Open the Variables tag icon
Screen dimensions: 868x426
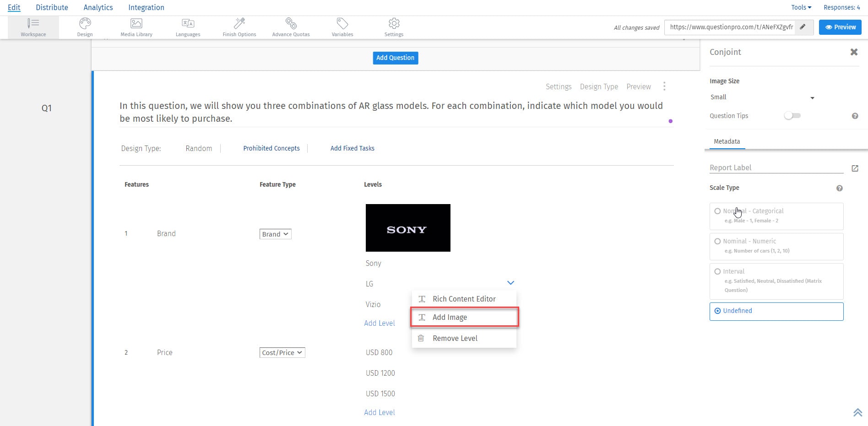pyautogui.click(x=342, y=24)
